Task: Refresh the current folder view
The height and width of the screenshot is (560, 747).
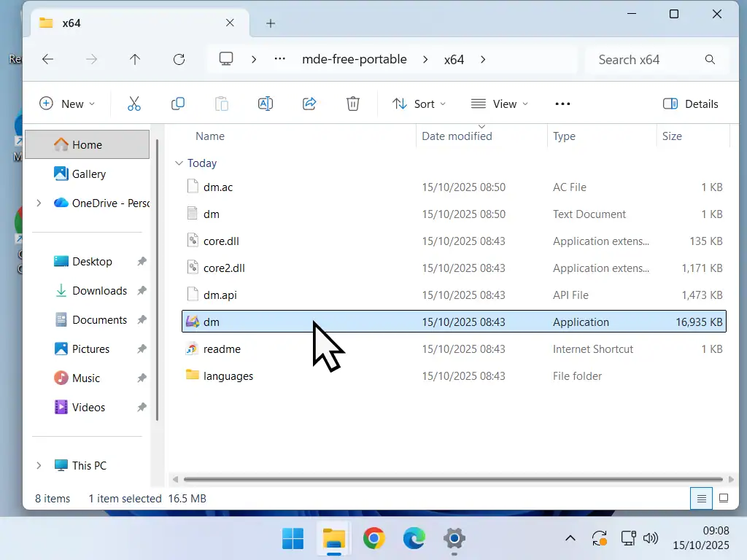Action: coord(179,60)
